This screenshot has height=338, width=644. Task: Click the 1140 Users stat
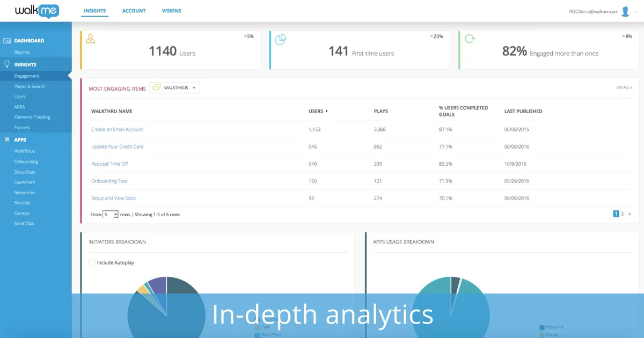pos(172,52)
